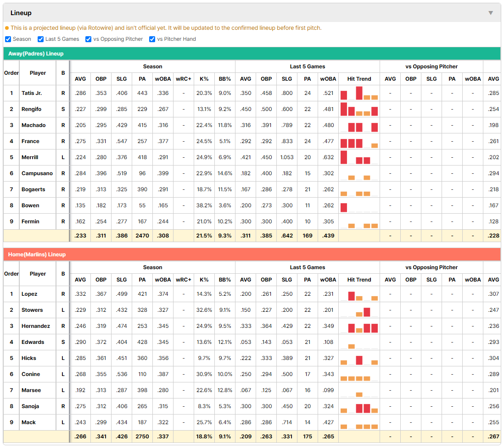This screenshot has width=504, height=448.
Task: Click France's hit trend chart
Action: (x=359, y=141)
